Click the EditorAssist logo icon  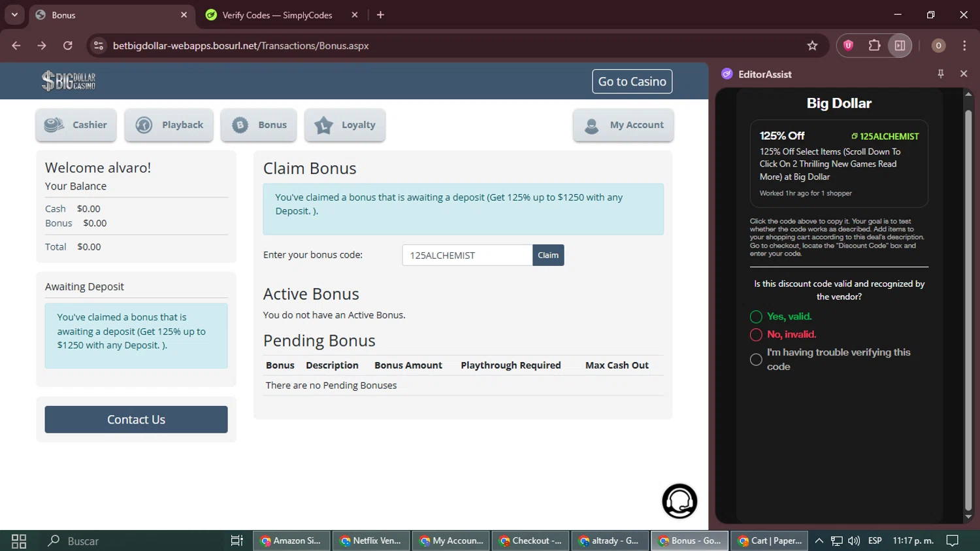click(x=727, y=74)
